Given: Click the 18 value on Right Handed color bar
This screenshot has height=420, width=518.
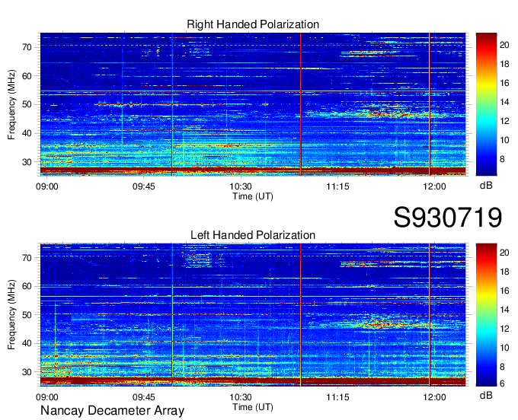Looking at the screenshot, I should (x=504, y=64).
